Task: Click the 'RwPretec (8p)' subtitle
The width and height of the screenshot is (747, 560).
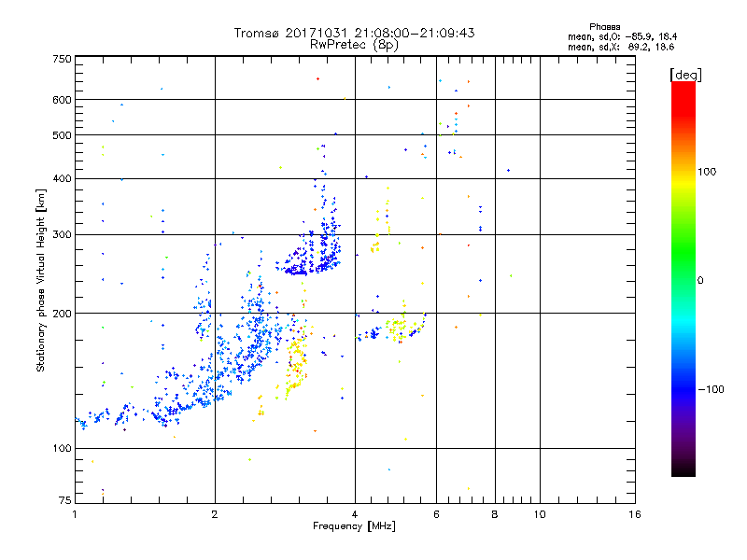Action: tap(354, 45)
